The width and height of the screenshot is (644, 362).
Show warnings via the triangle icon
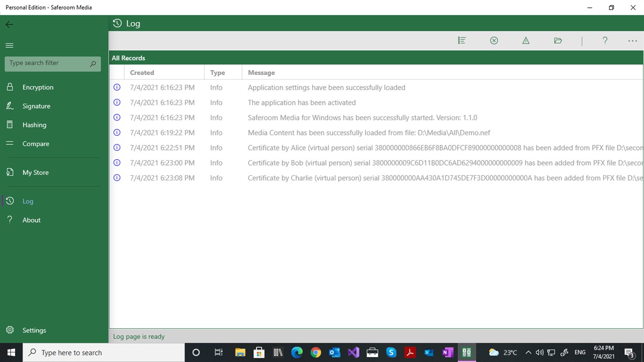point(525,40)
